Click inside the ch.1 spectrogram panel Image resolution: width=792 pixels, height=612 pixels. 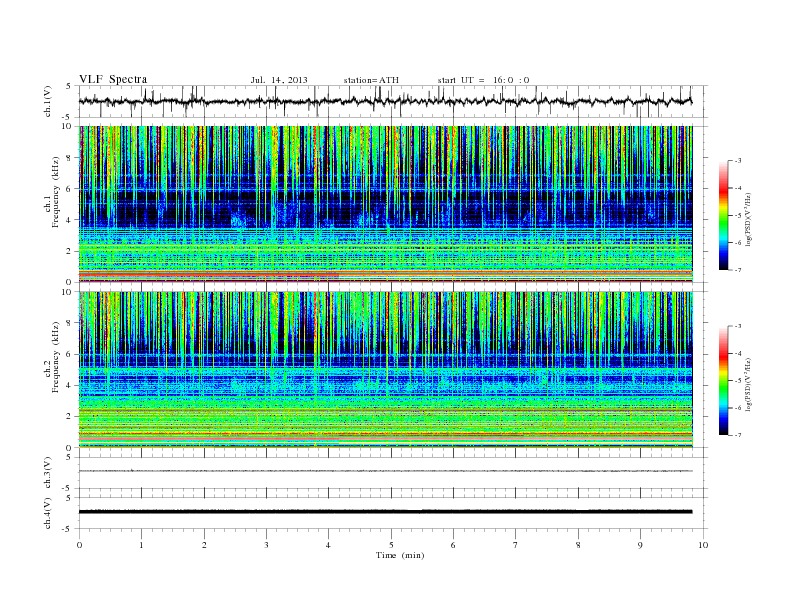tap(386, 204)
